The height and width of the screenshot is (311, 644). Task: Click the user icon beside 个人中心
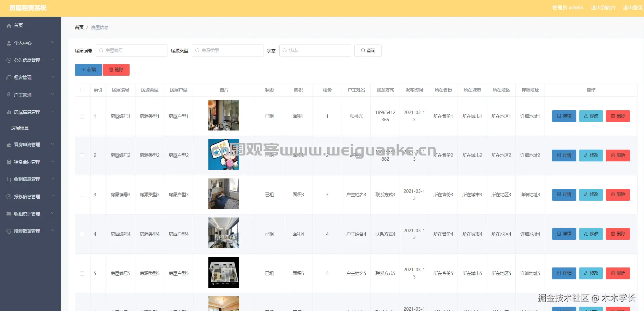tap(9, 43)
